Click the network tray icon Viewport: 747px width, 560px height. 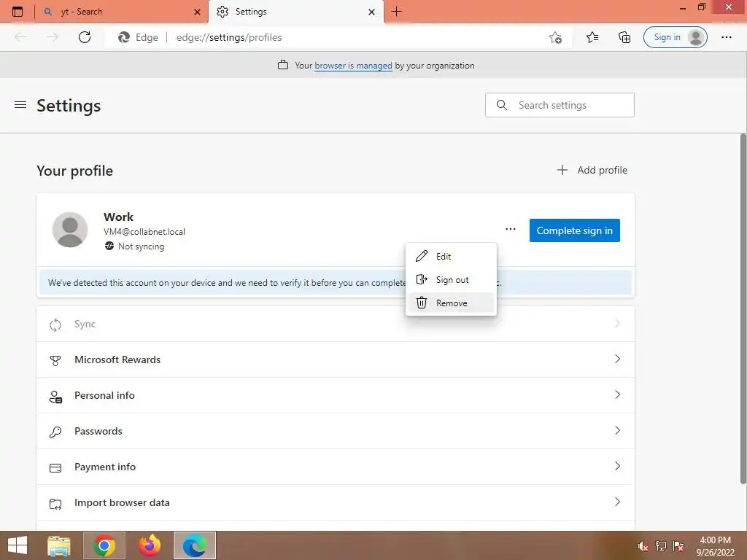[660, 545]
